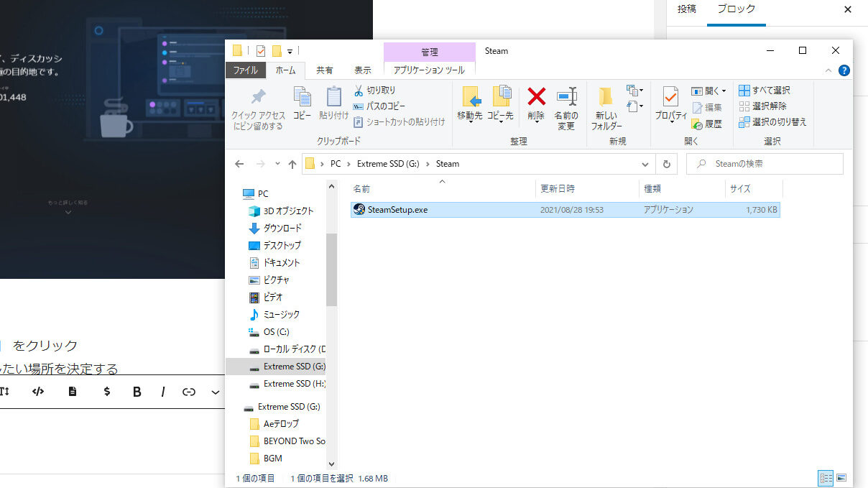Refresh the Steam folder view
Viewport: 868px width, 488px height.
tap(667, 164)
